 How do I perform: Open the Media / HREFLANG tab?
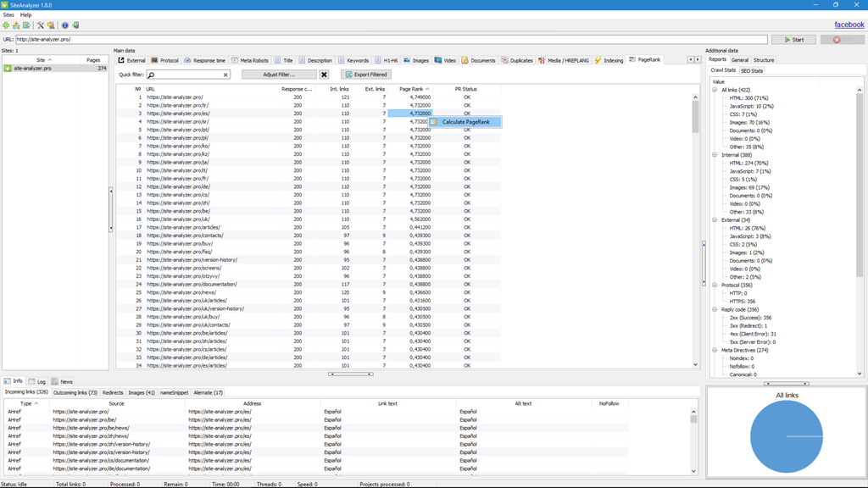564,60
